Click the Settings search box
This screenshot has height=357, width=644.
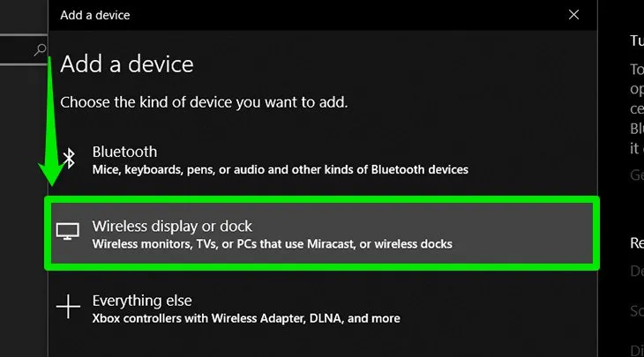click(x=18, y=51)
